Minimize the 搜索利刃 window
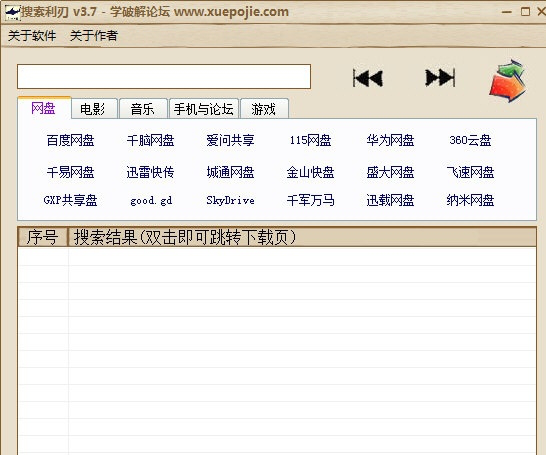The image size is (546, 473). [507, 12]
